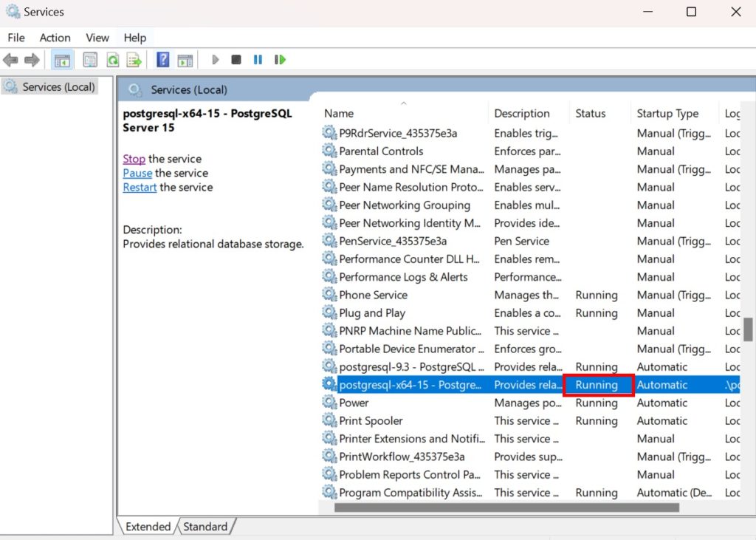Stop the service with the black square icon
756x540 pixels.
coord(236,59)
